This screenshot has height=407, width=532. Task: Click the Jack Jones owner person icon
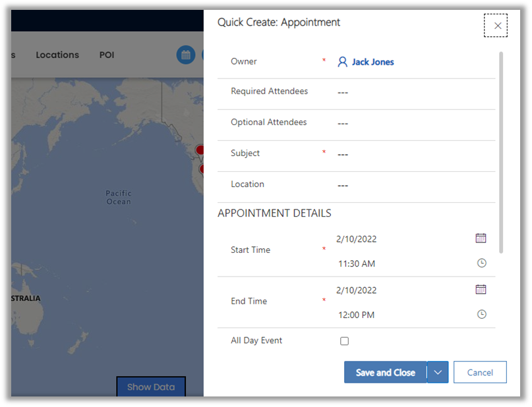click(x=342, y=62)
